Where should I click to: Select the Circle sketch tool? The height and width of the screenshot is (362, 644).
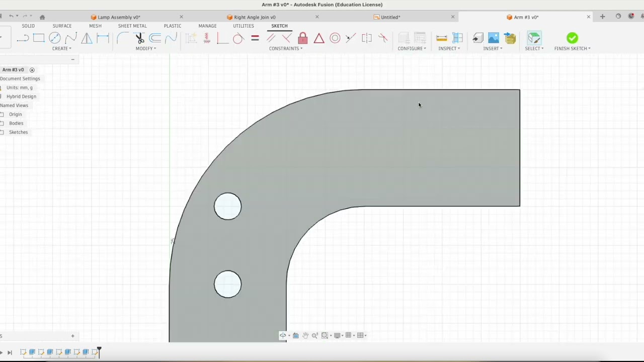pos(55,38)
